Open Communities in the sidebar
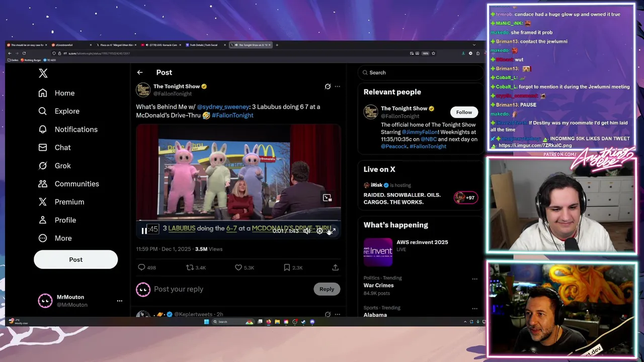 pyautogui.click(x=69, y=184)
